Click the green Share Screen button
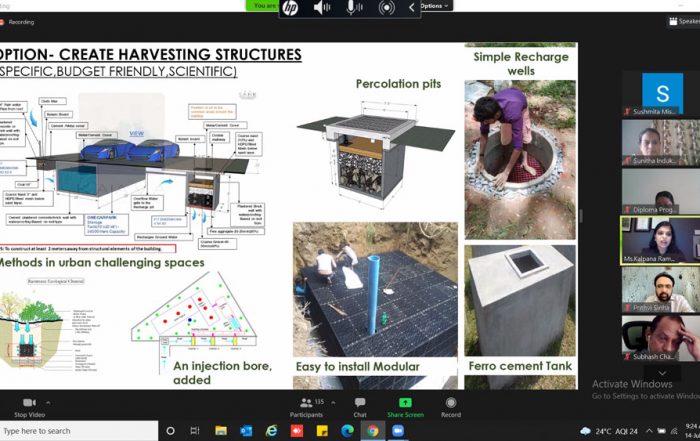The image size is (700, 441). [405, 408]
